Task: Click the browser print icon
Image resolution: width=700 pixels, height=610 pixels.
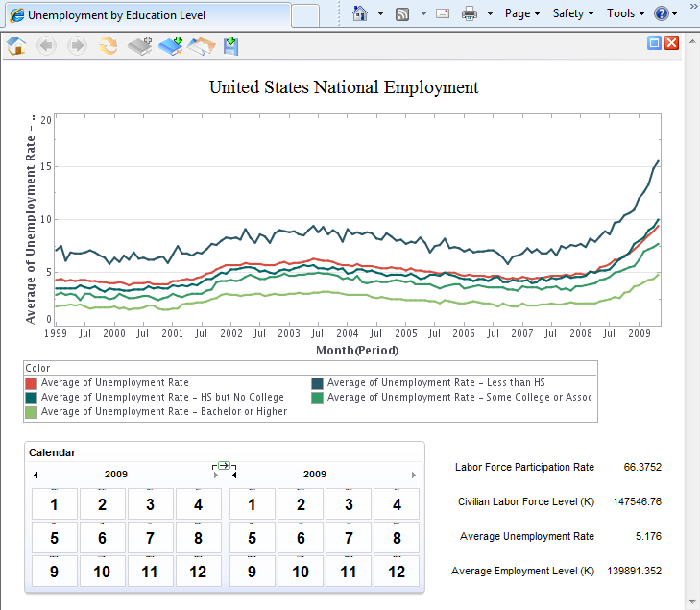Action: 470,13
